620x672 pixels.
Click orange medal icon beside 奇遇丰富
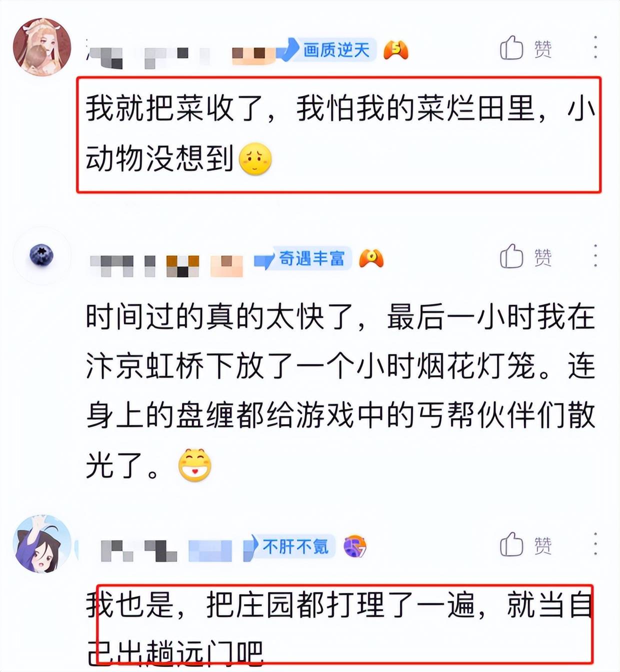tap(371, 258)
